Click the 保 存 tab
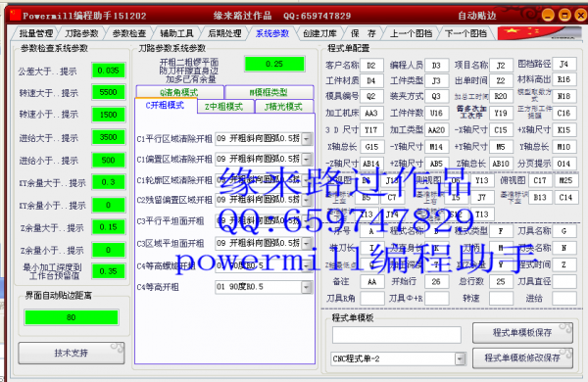The width and height of the screenshot is (588, 382). (363, 33)
